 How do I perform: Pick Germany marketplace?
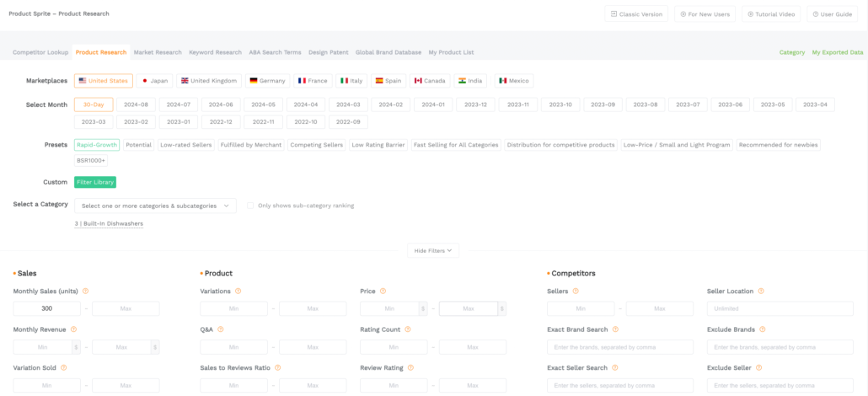pyautogui.click(x=267, y=81)
